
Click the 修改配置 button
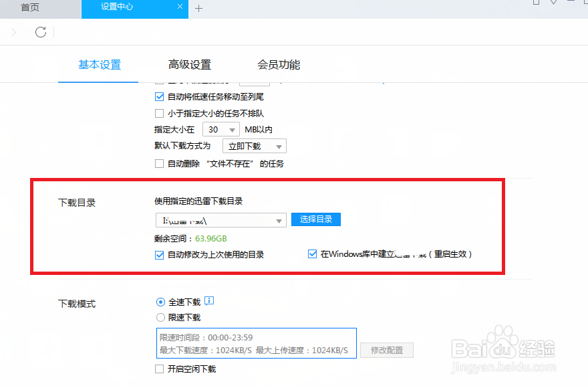click(386, 350)
